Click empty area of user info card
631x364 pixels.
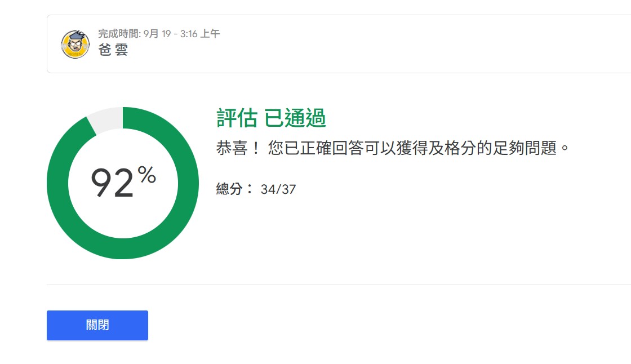pos(394,44)
